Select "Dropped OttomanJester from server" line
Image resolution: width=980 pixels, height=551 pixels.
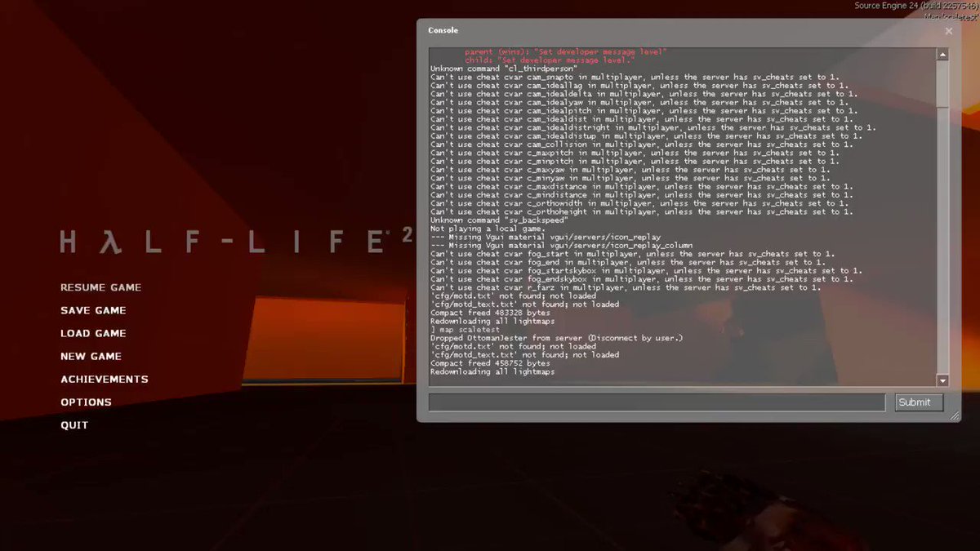[x=556, y=338]
